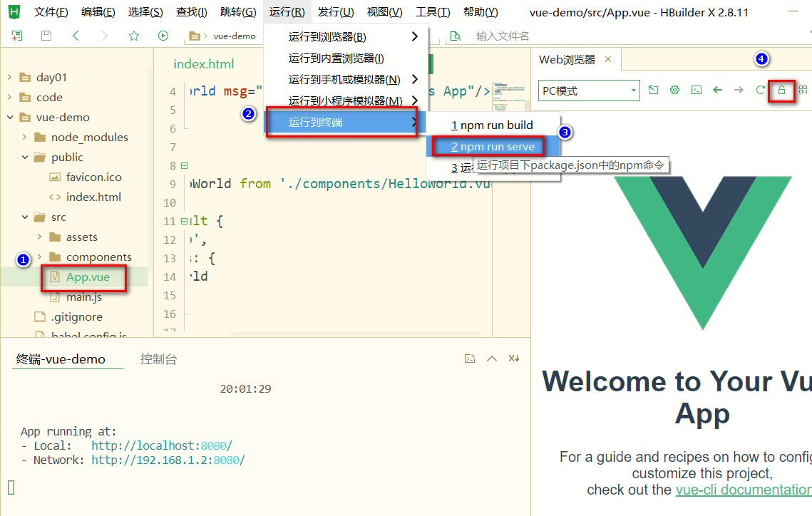Open the PC模式 device mode dropdown
Viewport: 812px width, 516px height.
589,91
